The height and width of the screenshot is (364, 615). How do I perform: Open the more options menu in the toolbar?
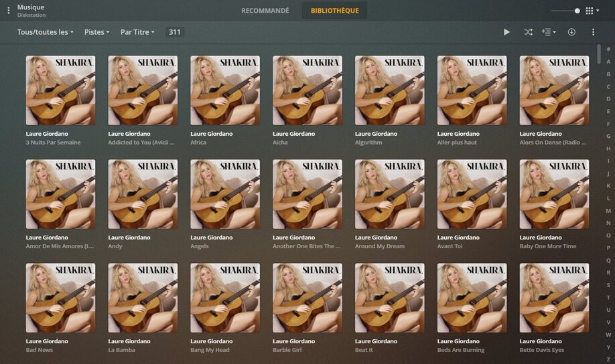click(x=593, y=32)
